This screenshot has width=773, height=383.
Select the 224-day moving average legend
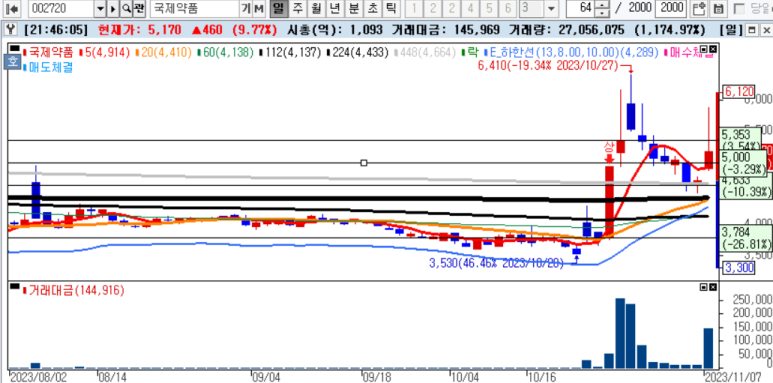point(358,52)
